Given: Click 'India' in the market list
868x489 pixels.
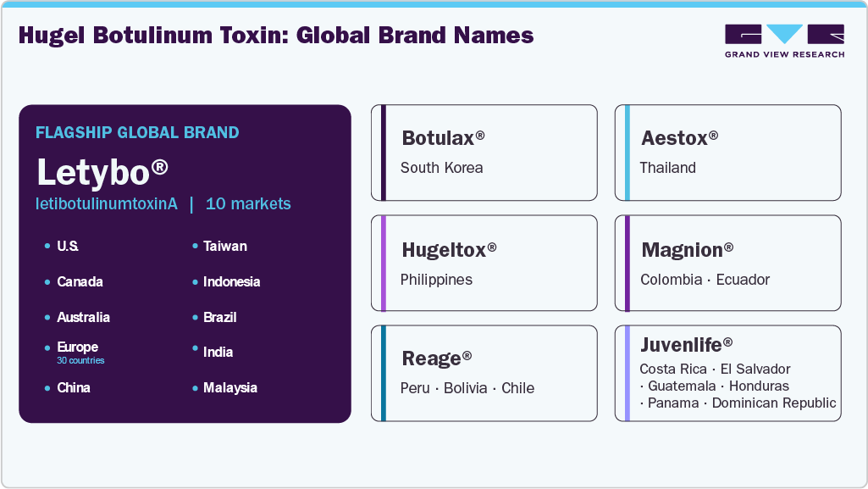Looking at the screenshot, I should 218,353.
